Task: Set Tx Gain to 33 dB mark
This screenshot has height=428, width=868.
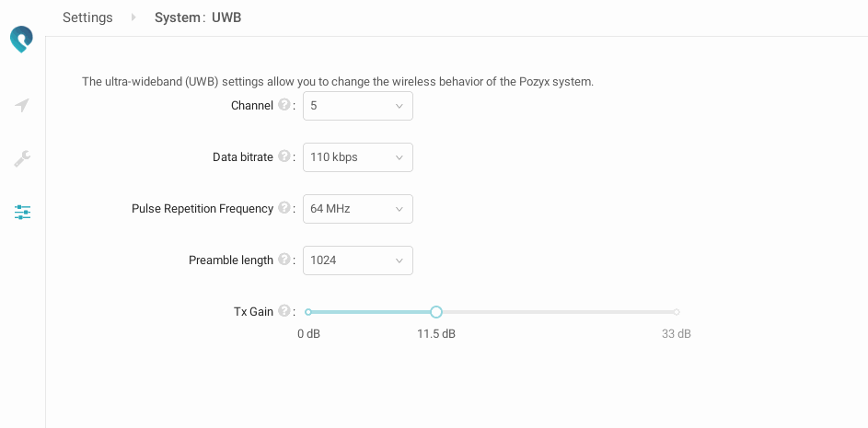Action: tap(677, 312)
